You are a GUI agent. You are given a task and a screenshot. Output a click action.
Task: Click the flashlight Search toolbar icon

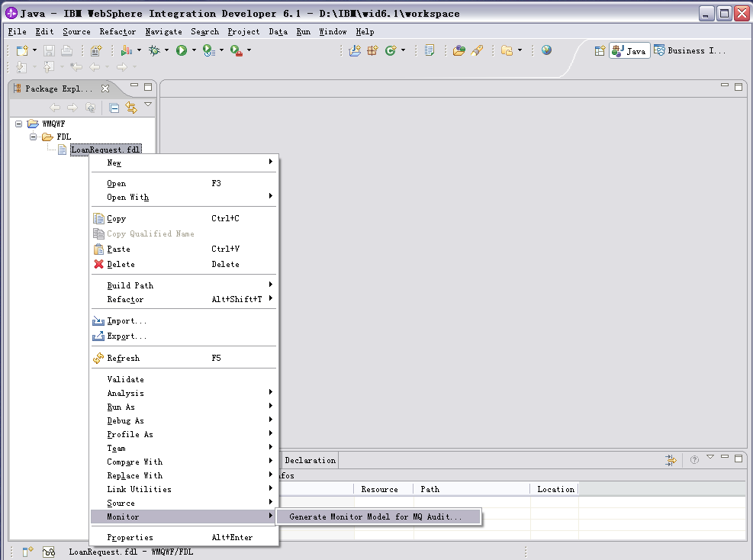[477, 50]
